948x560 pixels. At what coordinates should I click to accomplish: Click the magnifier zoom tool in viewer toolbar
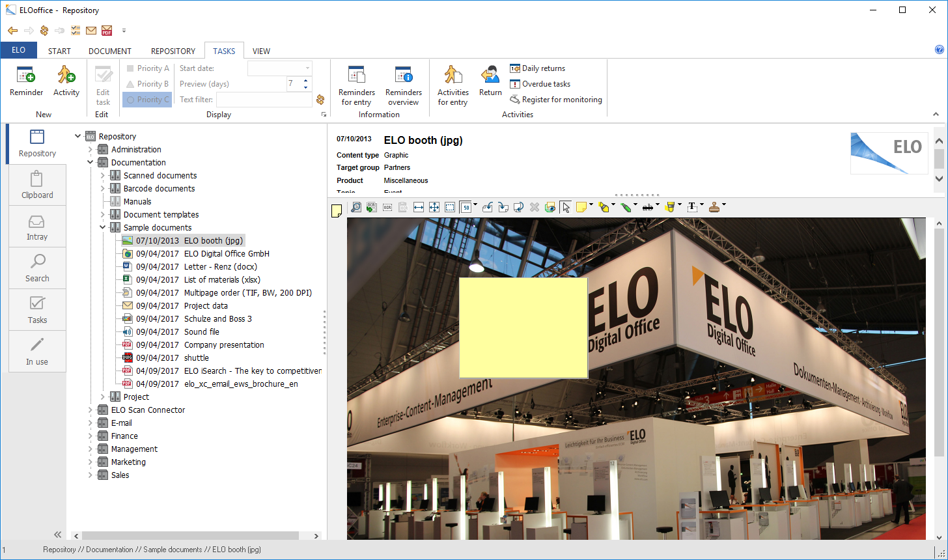pos(356,207)
